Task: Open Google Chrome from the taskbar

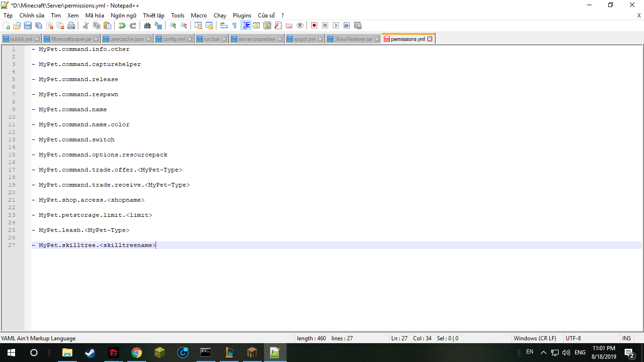Action: (x=137, y=353)
